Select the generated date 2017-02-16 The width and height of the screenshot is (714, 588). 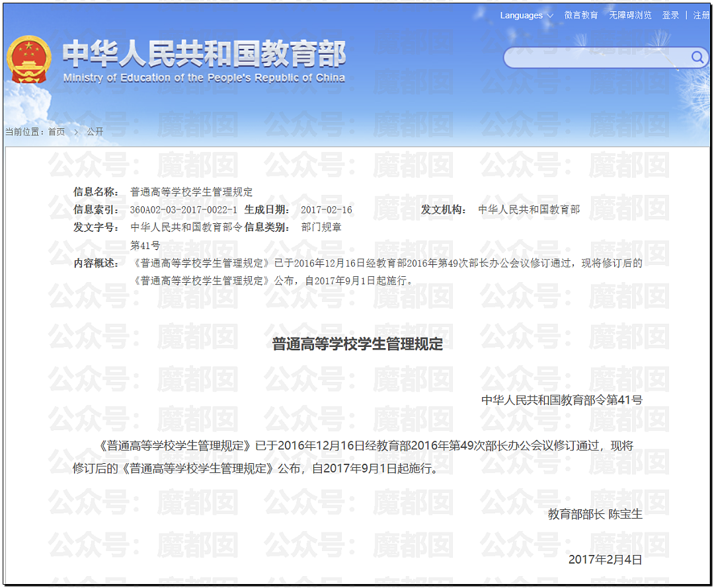327,210
